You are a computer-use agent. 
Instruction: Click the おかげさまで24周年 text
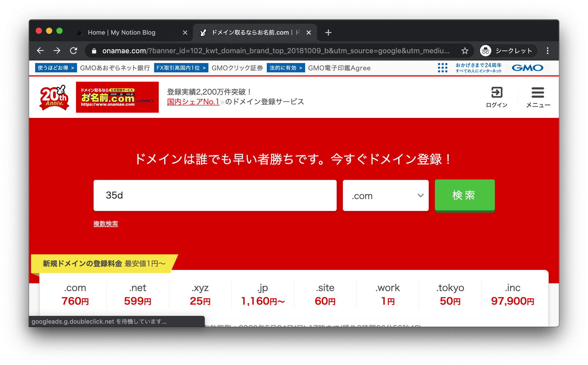click(x=479, y=65)
